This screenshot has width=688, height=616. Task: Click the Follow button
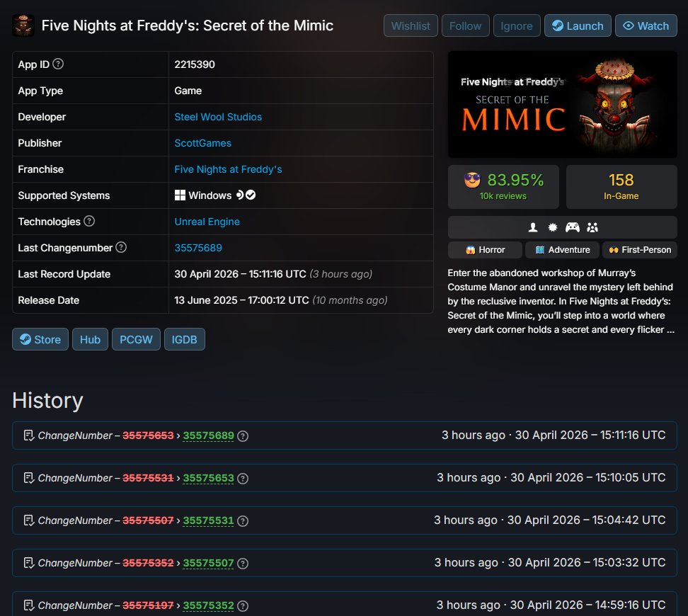click(466, 26)
